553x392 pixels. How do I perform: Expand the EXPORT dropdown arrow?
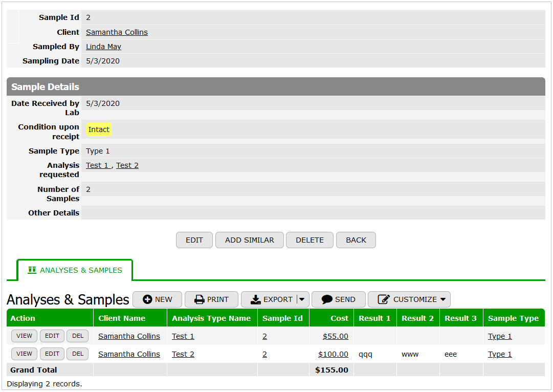click(x=302, y=299)
